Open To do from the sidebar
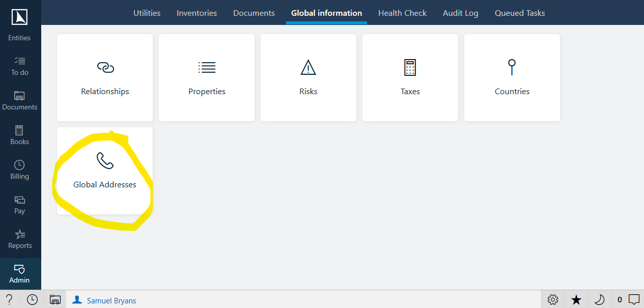 click(x=20, y=66)
